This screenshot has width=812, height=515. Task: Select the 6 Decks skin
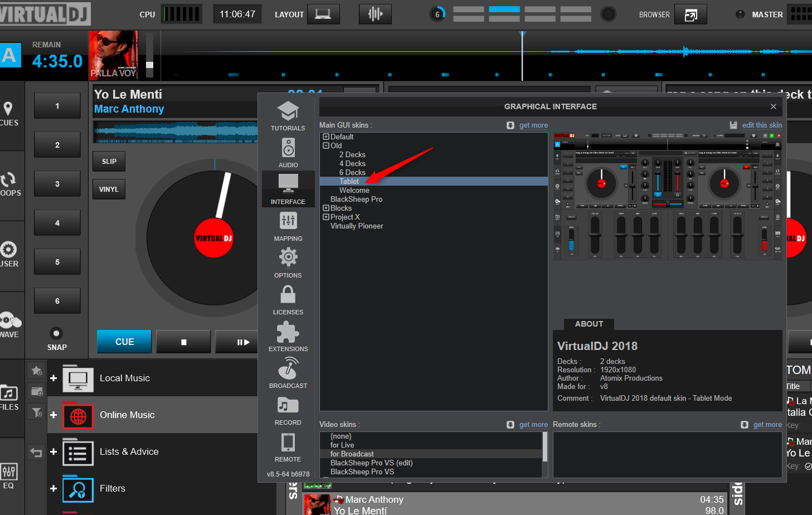[x=352, y=172]
